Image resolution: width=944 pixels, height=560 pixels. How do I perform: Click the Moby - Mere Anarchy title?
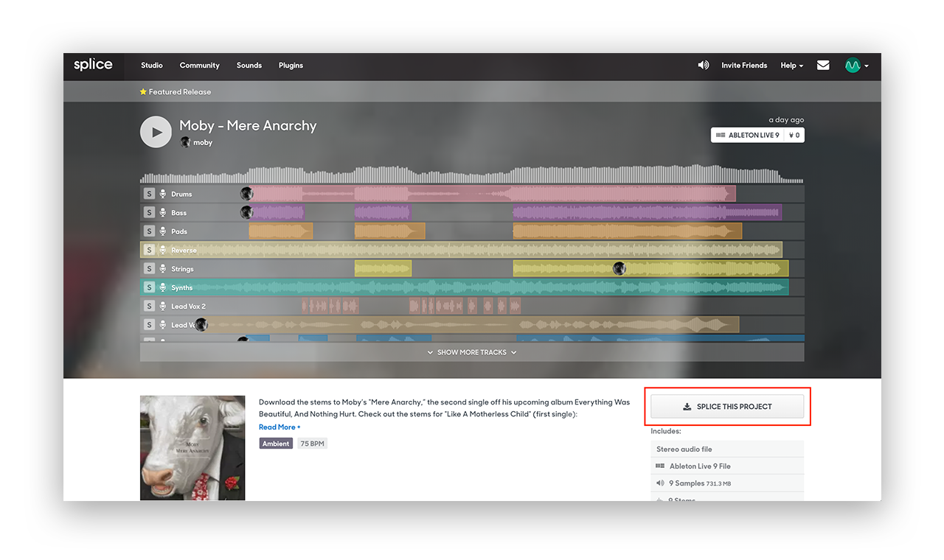coord(248,125)
